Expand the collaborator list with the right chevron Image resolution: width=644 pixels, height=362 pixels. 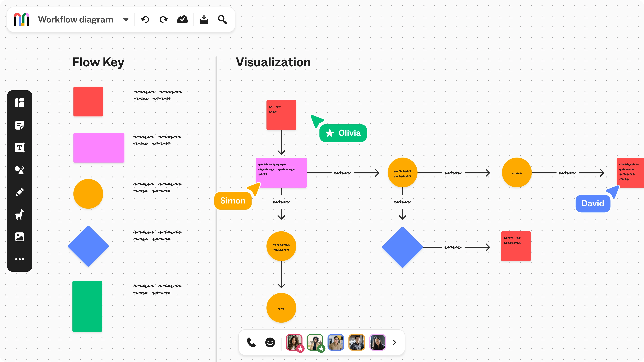394,342
